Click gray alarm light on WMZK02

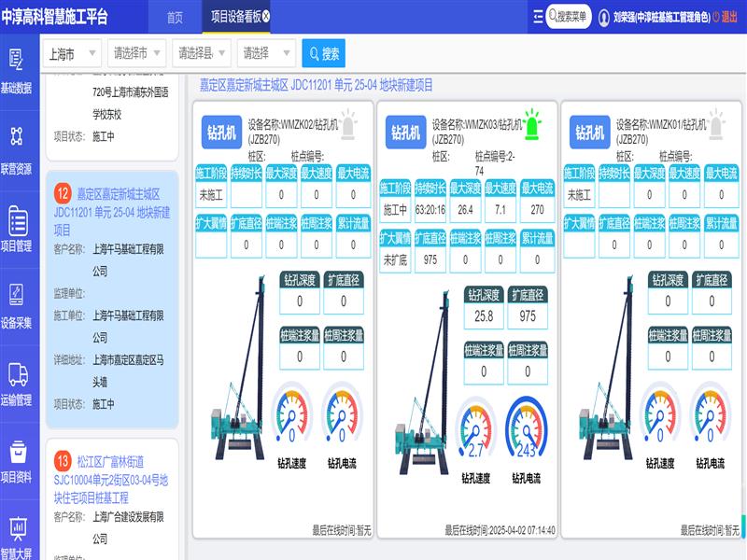click(348, 121)
